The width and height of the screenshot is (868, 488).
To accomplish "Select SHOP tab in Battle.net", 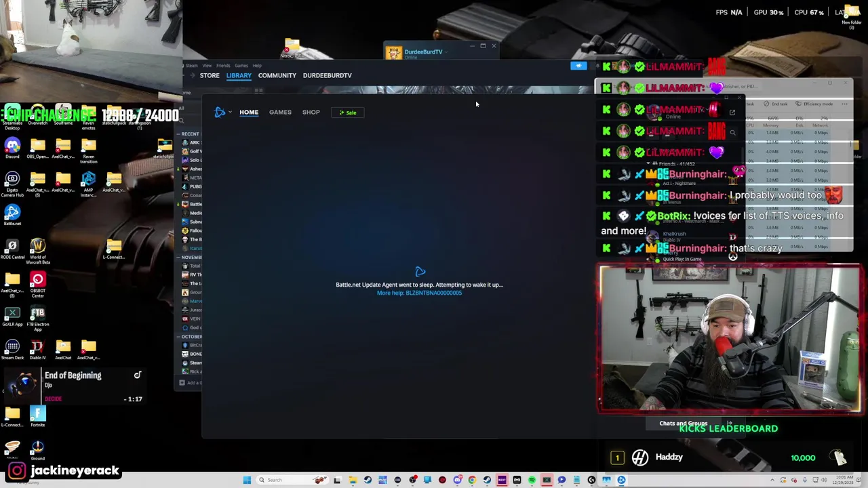I will [311, 113].
